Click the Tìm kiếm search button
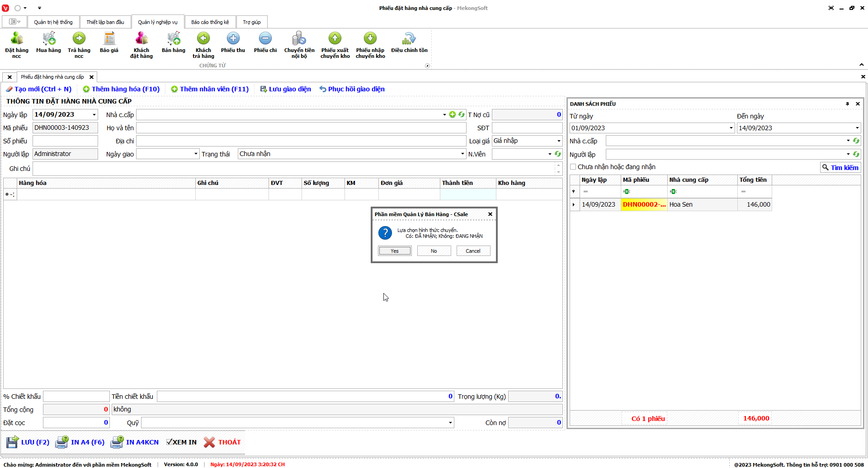Screen dimensions: 868x468 [x=840, y=167]
